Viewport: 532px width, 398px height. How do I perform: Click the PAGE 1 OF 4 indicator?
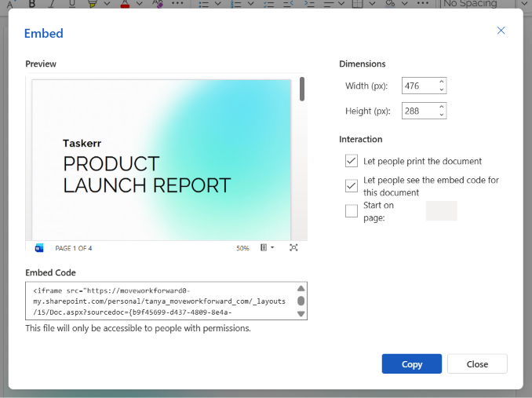pos(74,248)
